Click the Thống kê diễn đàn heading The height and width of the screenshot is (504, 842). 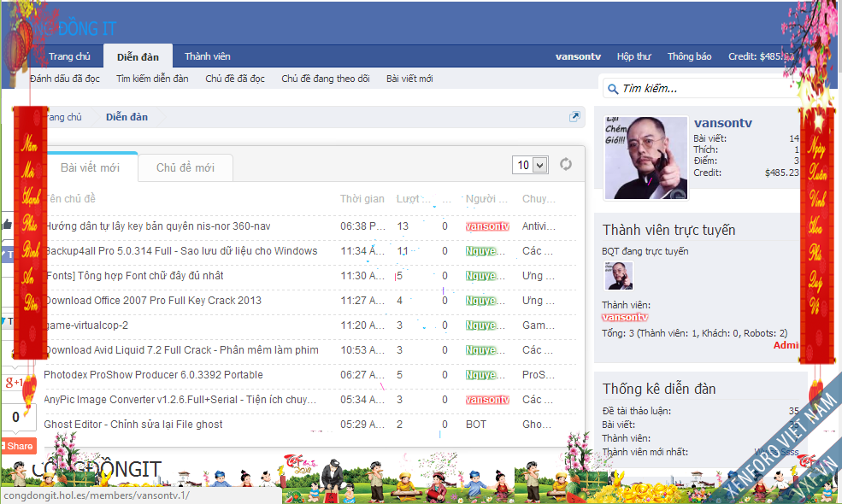659,389
